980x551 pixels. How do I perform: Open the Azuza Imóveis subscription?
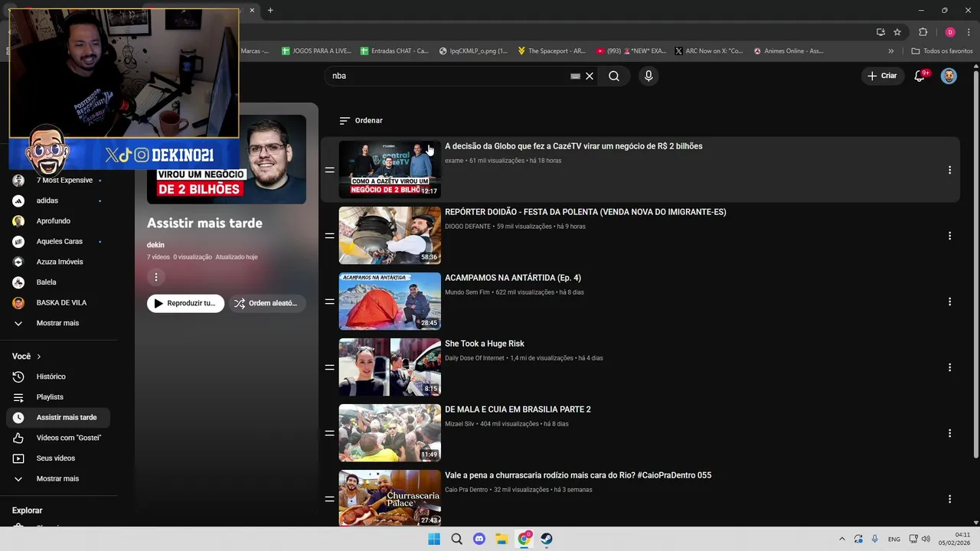pyautogui.click(x=60, y=262)
